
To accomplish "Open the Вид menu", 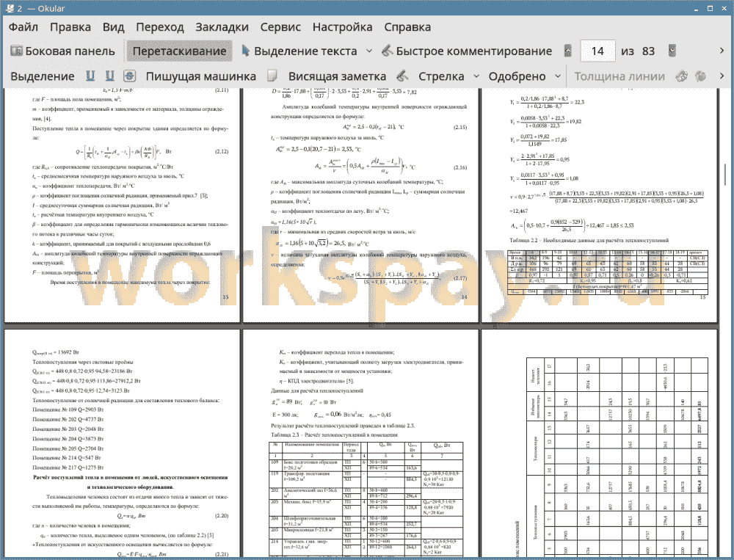I will (113, 27).
